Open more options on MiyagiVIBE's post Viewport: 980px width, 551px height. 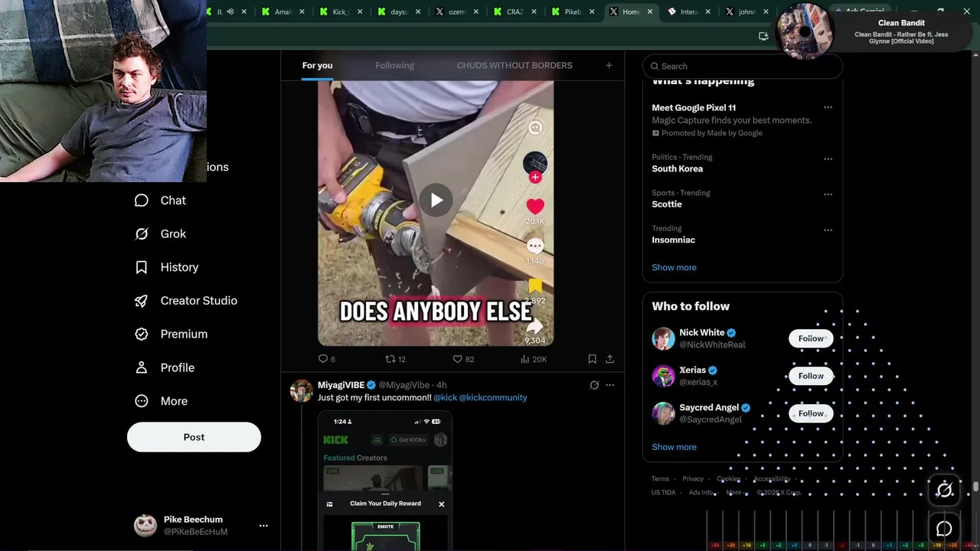pos(610,385)
